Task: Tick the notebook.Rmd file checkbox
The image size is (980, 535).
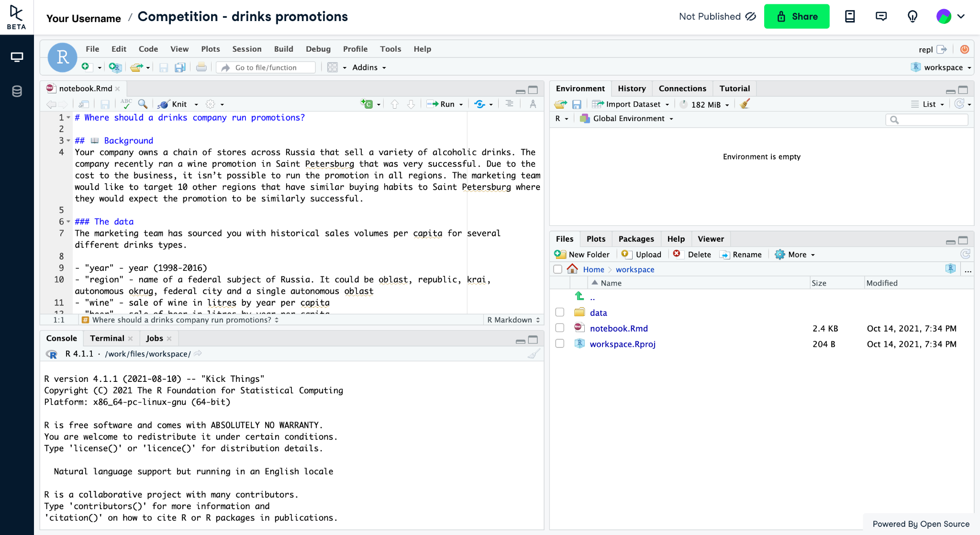Action: point(559,328)
